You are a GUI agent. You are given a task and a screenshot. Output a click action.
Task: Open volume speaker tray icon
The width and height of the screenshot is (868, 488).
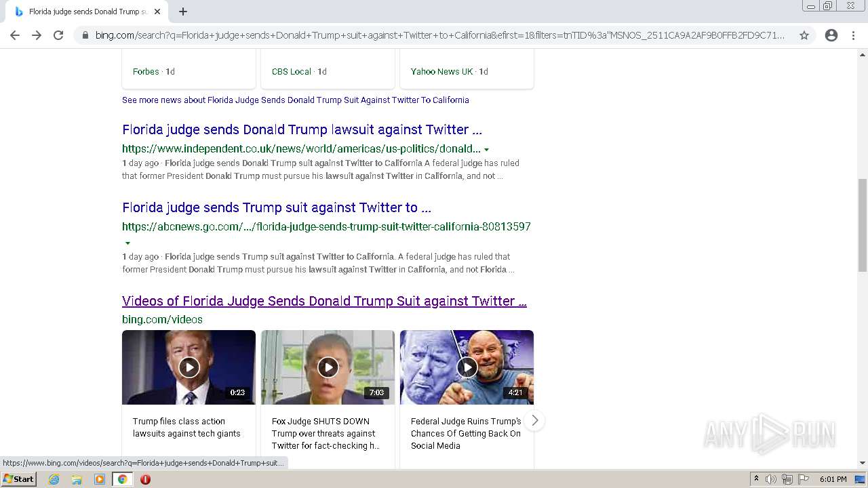point(771,479)
